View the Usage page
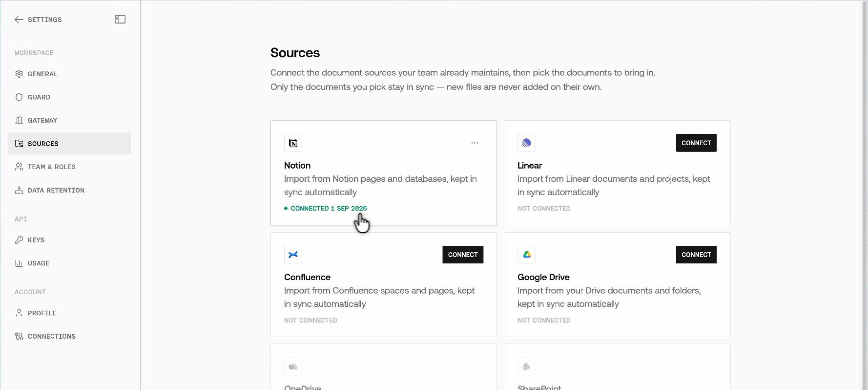Viewport: 868px width, 390px height. (x=69, y=263)
